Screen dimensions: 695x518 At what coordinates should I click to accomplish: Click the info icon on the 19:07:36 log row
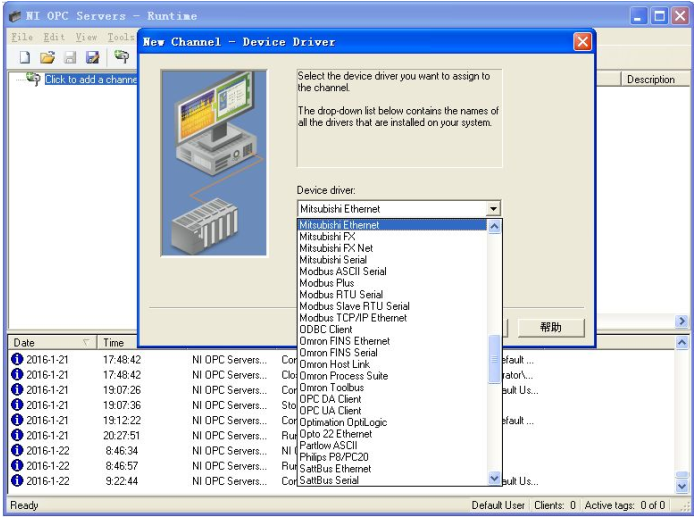(x=17, y=405)
